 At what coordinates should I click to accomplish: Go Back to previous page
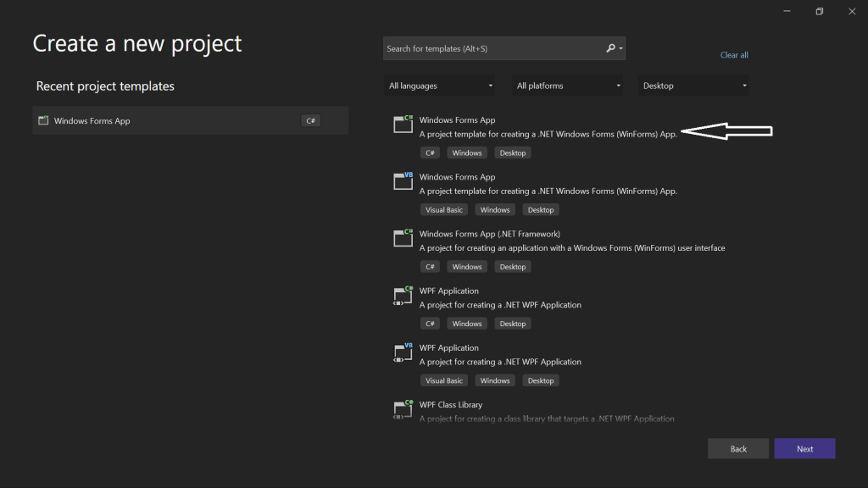[738, 449]
